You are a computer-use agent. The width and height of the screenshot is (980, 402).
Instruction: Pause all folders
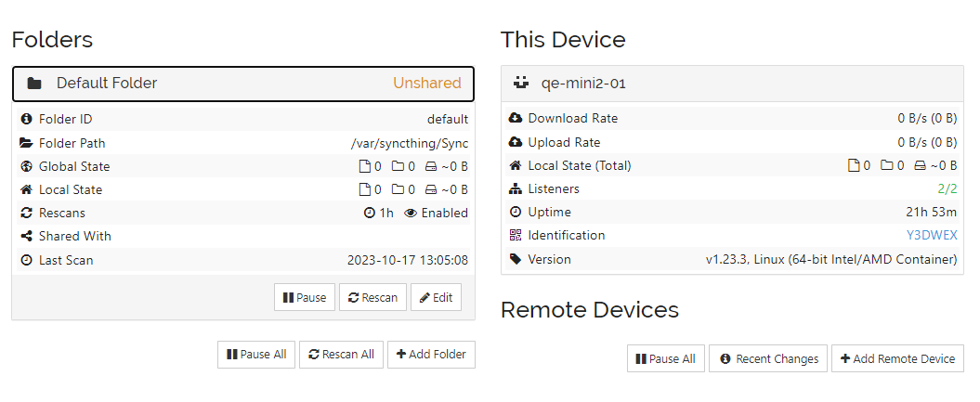tap(255, 354)
